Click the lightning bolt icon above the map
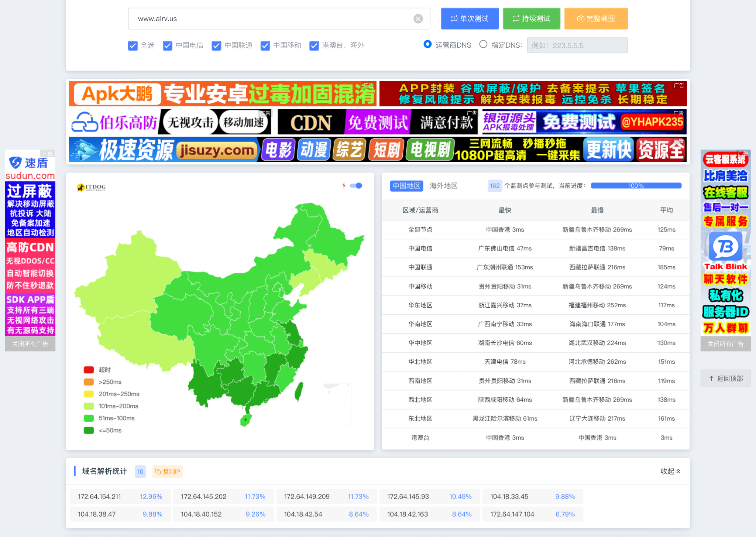The height and width of the screenshot is (537, 756). coord(344,185)
